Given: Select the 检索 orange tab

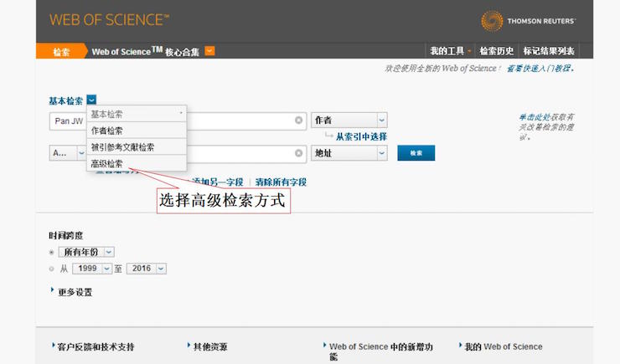Looking at the screenshot, I should point(61,52).
